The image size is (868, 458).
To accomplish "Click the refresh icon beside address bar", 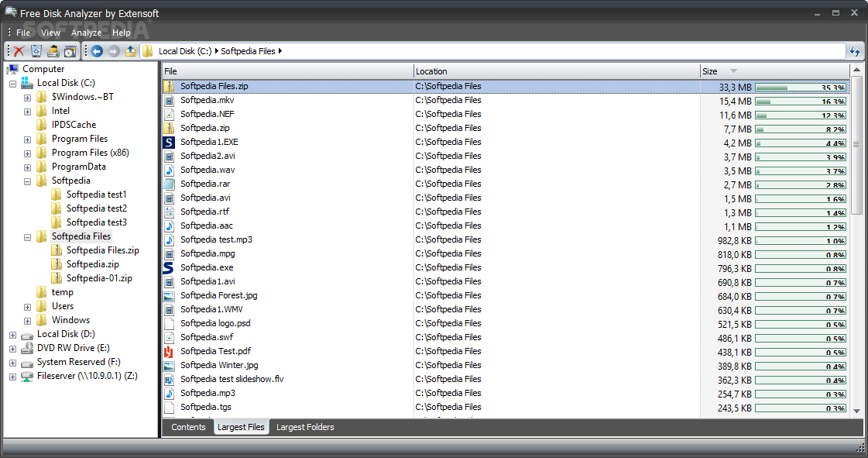I will coord(855,51).
